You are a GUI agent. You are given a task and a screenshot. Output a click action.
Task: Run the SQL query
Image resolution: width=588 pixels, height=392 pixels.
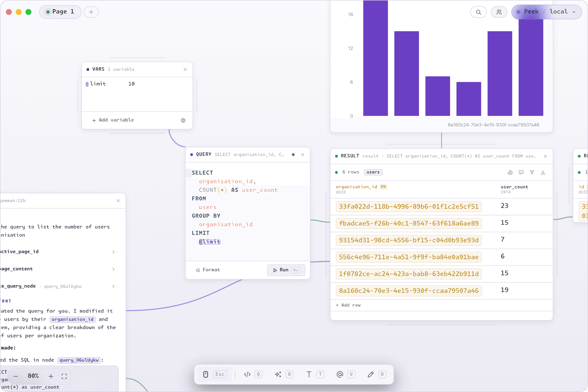pos(286,270)
